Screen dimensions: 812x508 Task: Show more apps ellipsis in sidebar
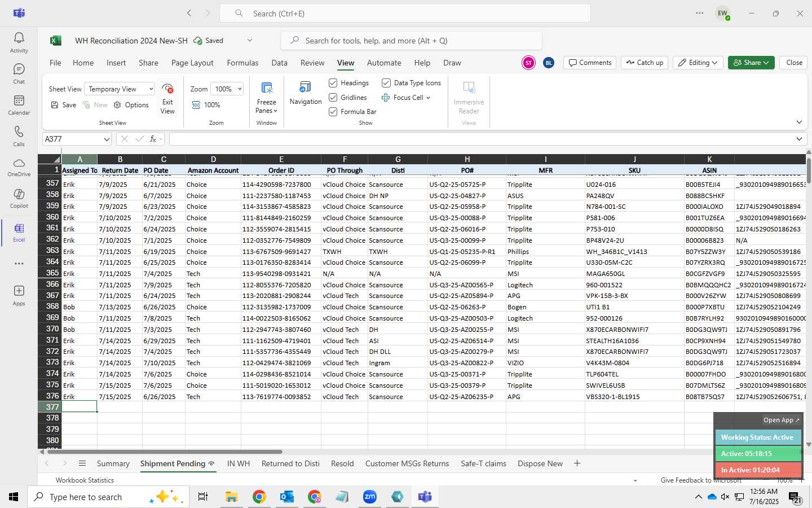point(19,264)
